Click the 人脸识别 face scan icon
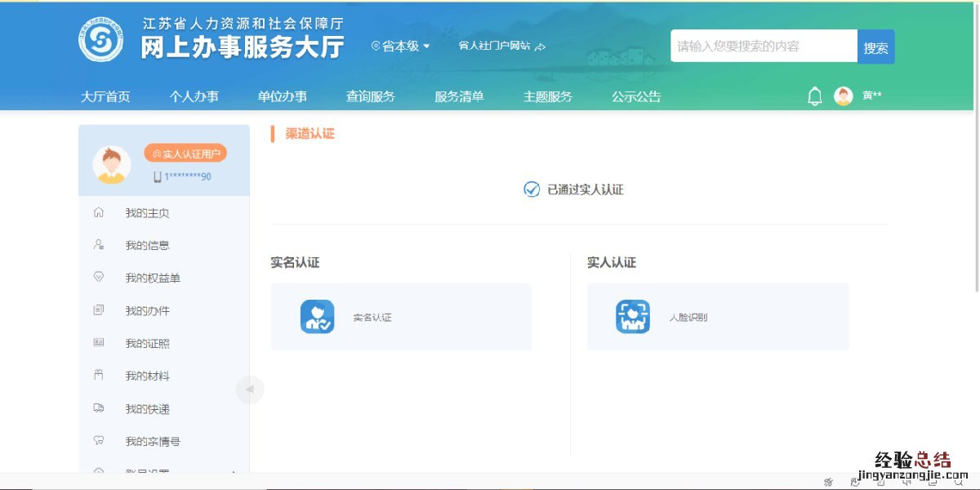 pyautogui.click(x=632, y=317)
